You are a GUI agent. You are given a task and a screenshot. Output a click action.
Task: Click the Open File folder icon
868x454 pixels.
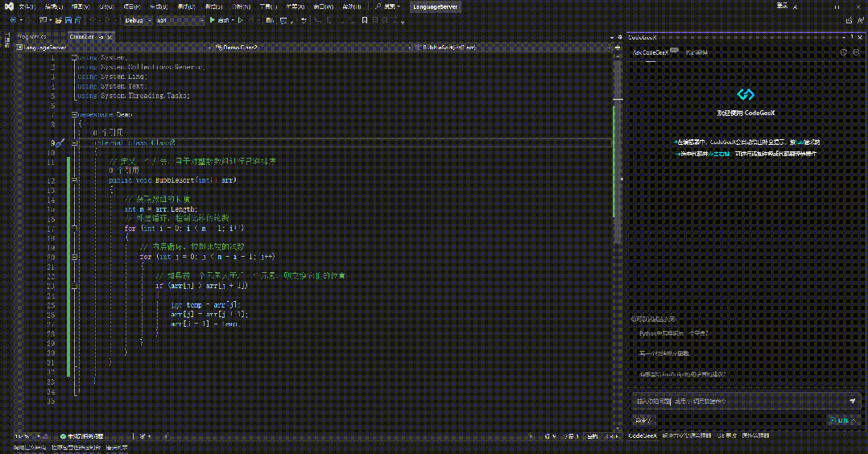click(x=58, y=20)
